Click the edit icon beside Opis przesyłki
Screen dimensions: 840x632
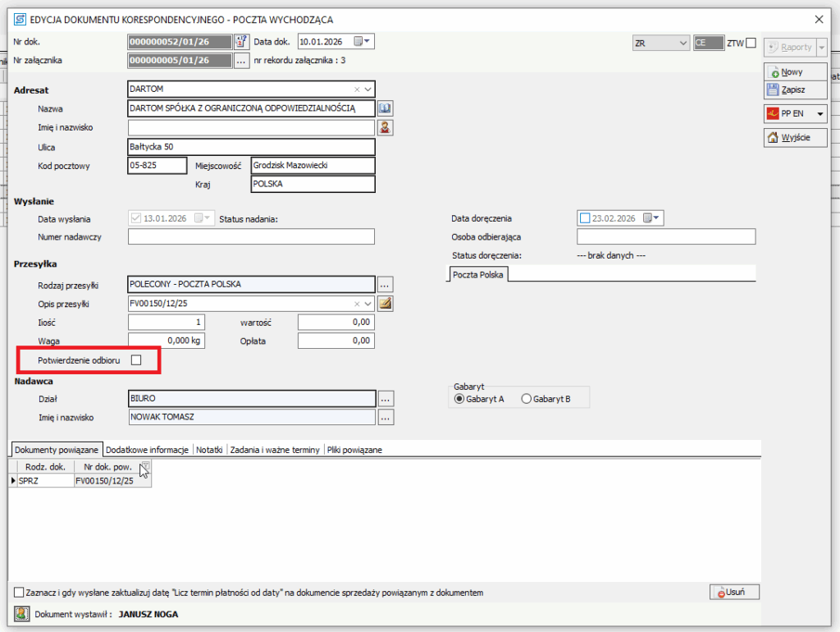coord(386,304)
